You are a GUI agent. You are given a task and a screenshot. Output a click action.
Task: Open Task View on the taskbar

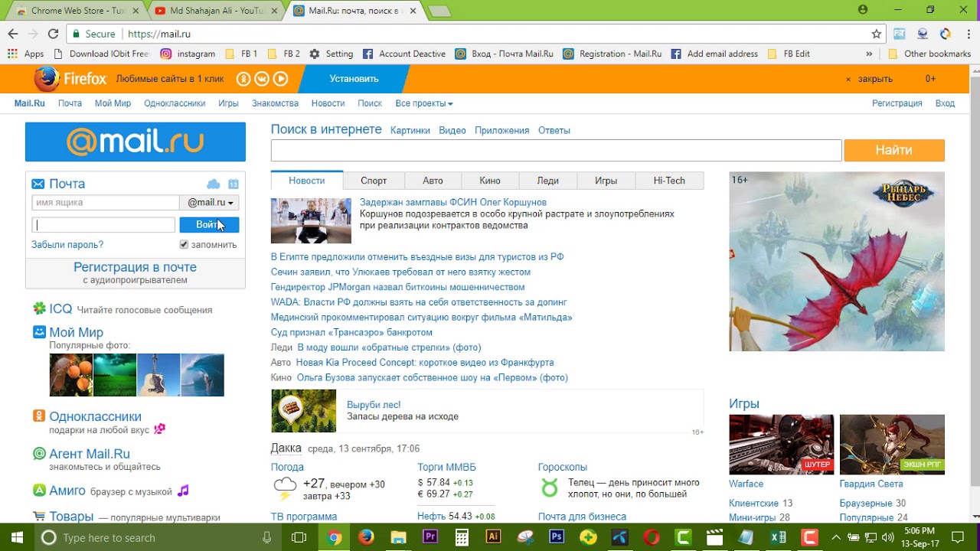299,537
